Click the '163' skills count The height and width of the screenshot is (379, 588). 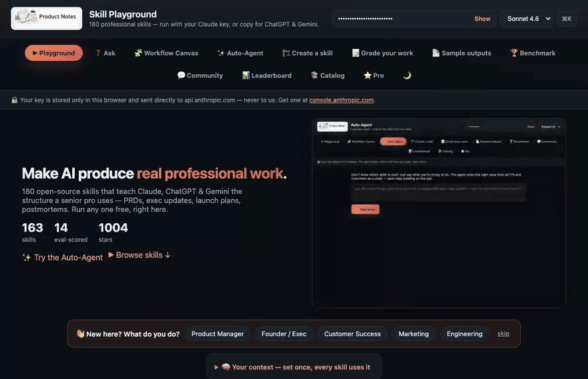[32, 228]
